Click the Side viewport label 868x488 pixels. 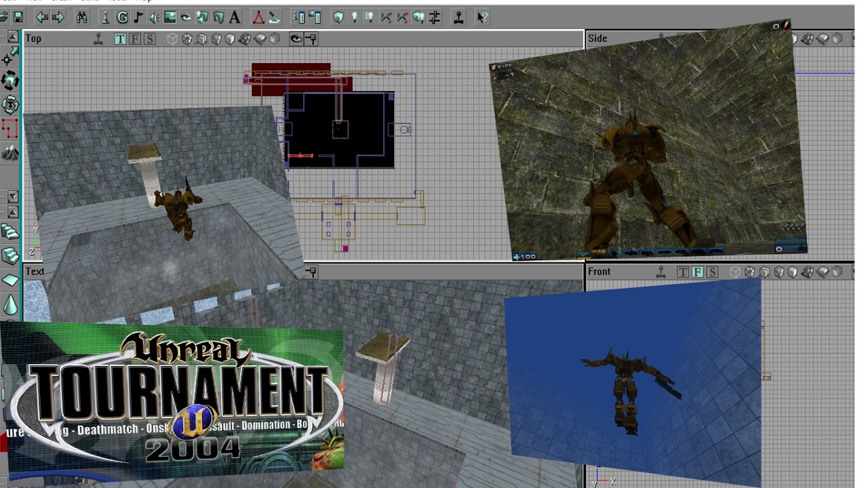597,39
